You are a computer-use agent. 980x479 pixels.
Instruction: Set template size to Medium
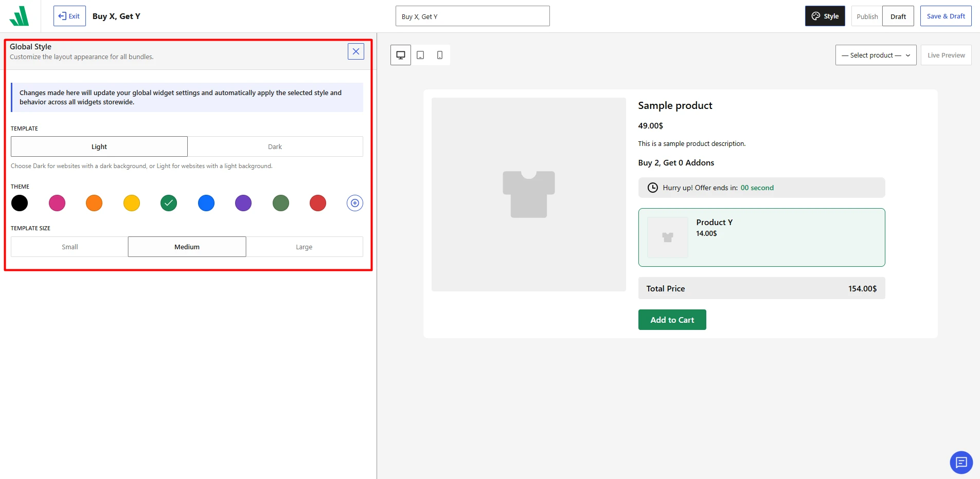click(x=187, y=247)
